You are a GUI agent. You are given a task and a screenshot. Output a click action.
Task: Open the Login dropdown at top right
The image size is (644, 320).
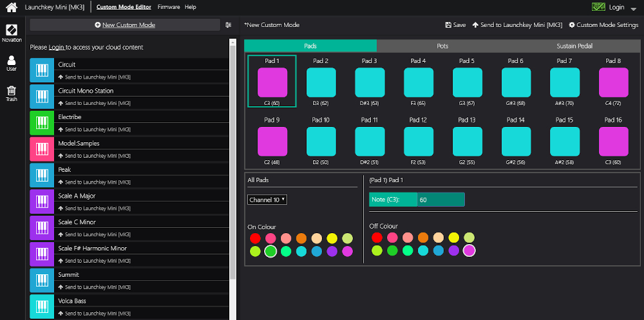point(616,7)
